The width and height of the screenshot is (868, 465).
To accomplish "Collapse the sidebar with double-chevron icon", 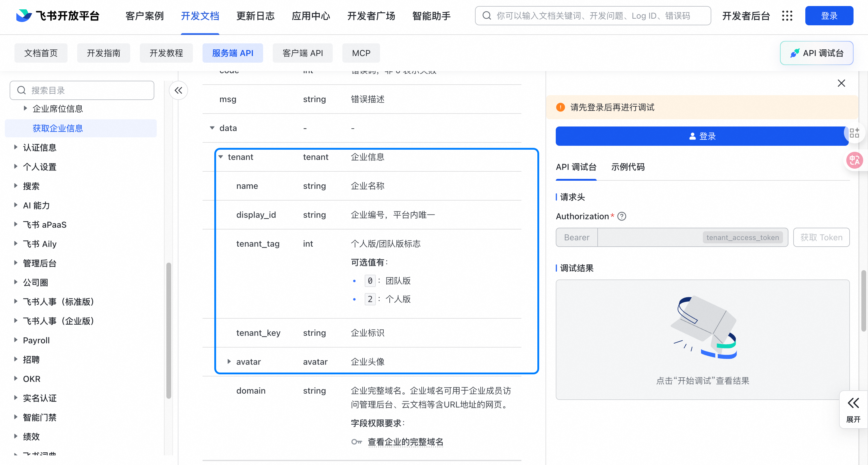I will click(178, 90).
